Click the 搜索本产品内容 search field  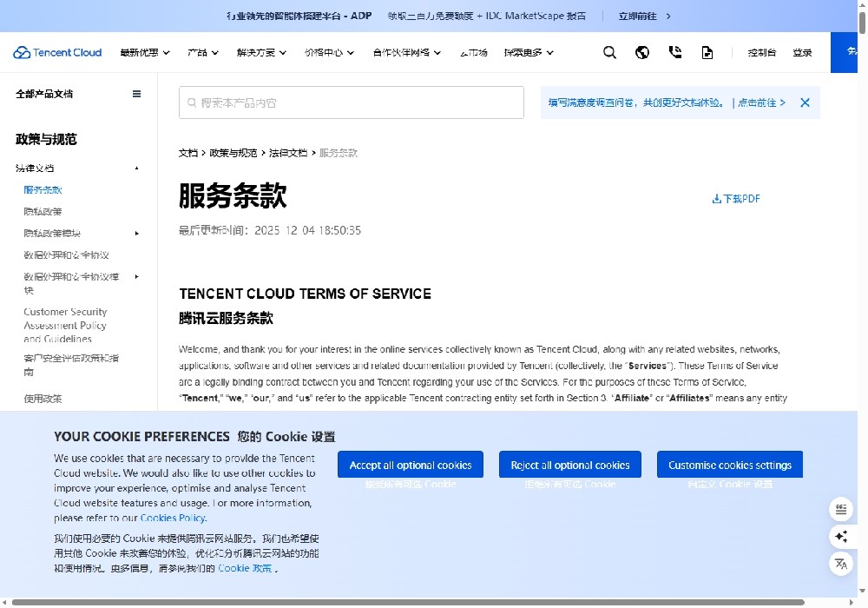(x=352, y=102)
